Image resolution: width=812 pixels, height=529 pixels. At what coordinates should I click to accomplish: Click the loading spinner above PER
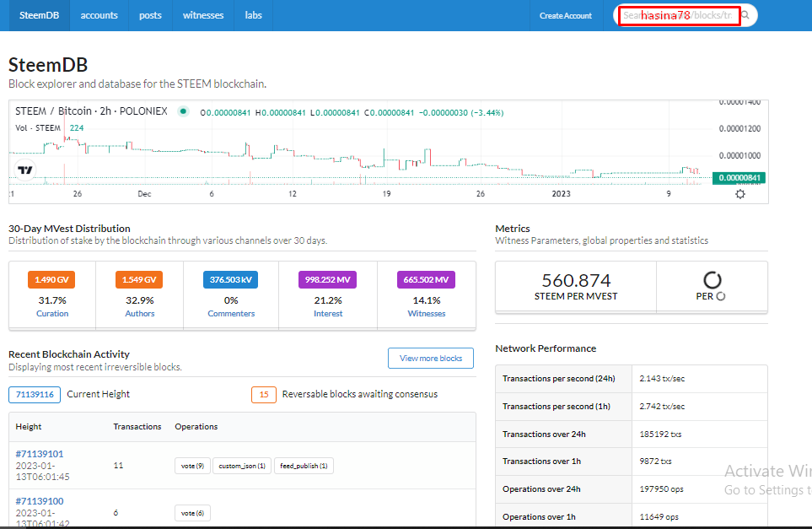coord(712,280)
